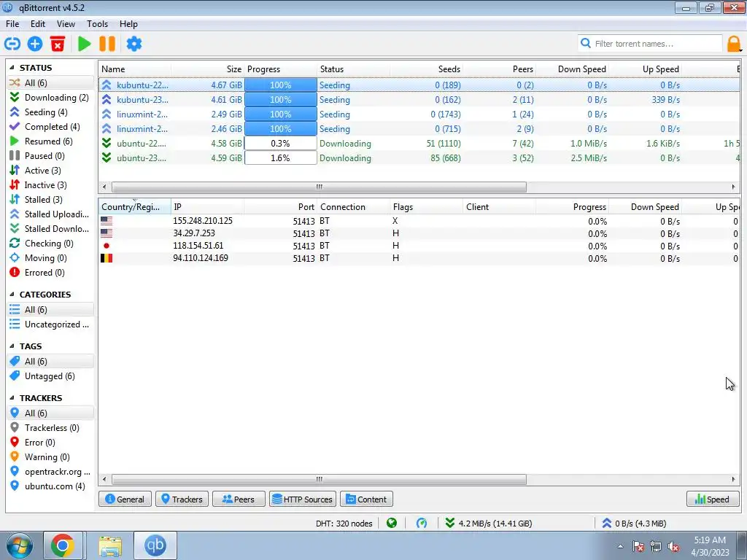Filter by Completed (4) status
The height and width of the screenshot is (560, 747).
tap(50, 127)
